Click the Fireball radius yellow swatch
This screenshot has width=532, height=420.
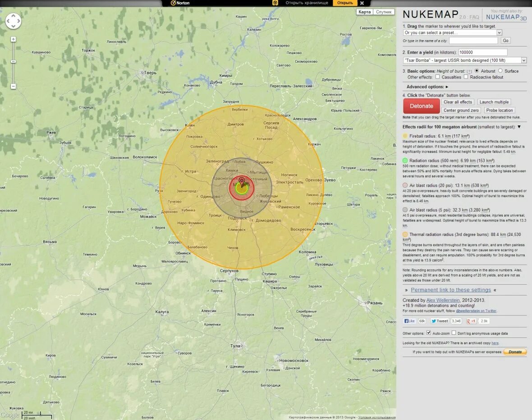pyautogui.click(x=405, y=136)
